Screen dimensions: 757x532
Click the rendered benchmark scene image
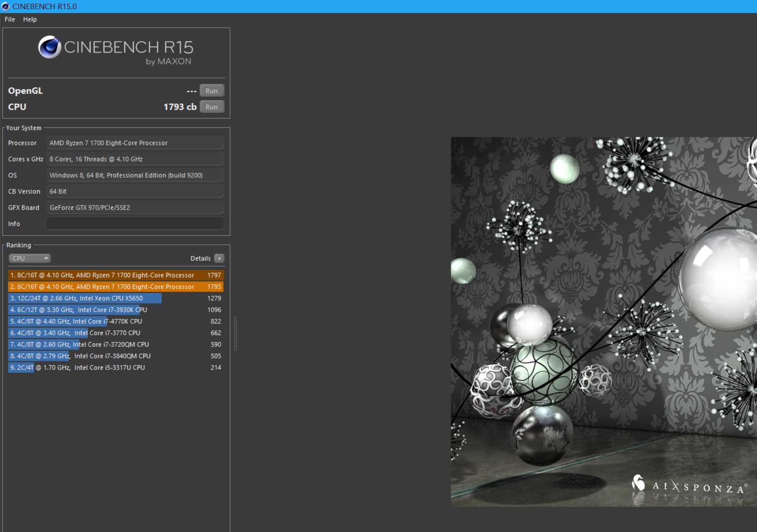(x=604, y=321)
